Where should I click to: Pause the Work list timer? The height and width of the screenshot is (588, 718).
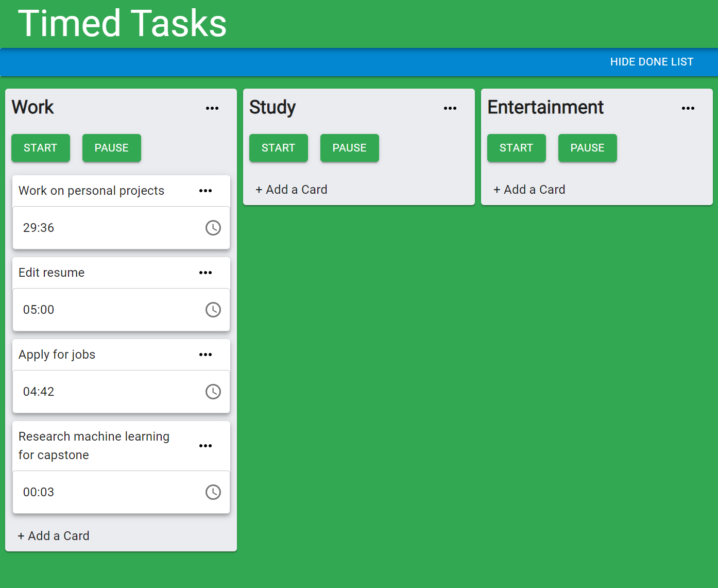[x=112, y=148]
